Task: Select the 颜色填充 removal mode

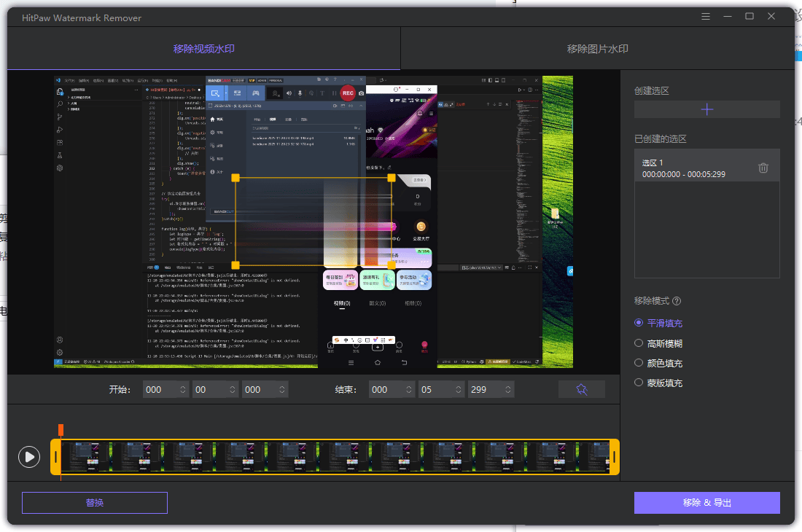Action: pyautogui.click(x=639, y=363)
